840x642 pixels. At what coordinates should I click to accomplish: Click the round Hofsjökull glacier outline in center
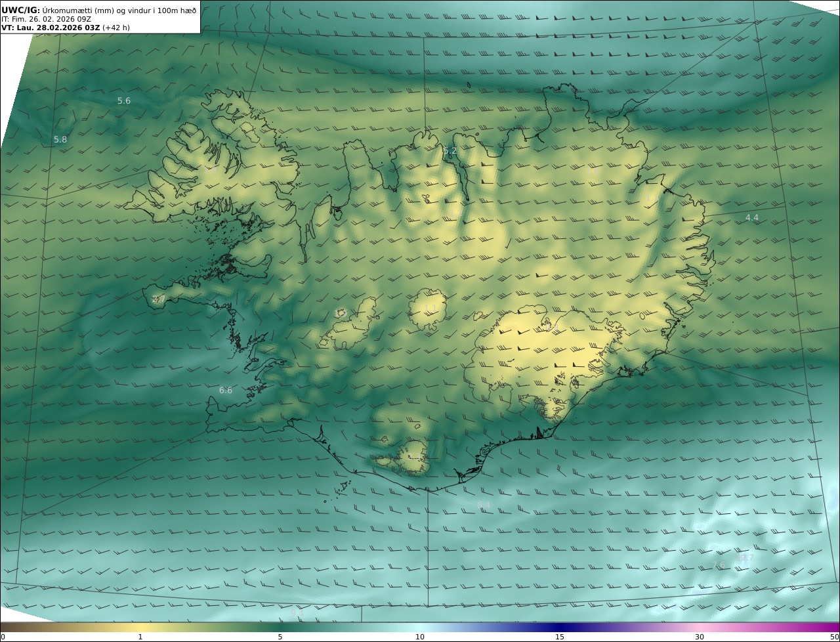(x=428, y=309)
